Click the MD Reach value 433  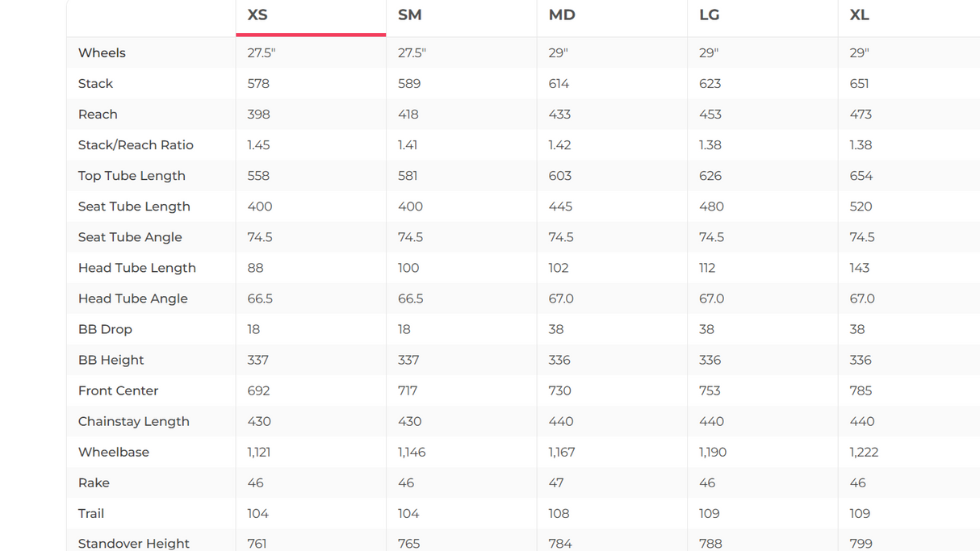pos(559,115)
